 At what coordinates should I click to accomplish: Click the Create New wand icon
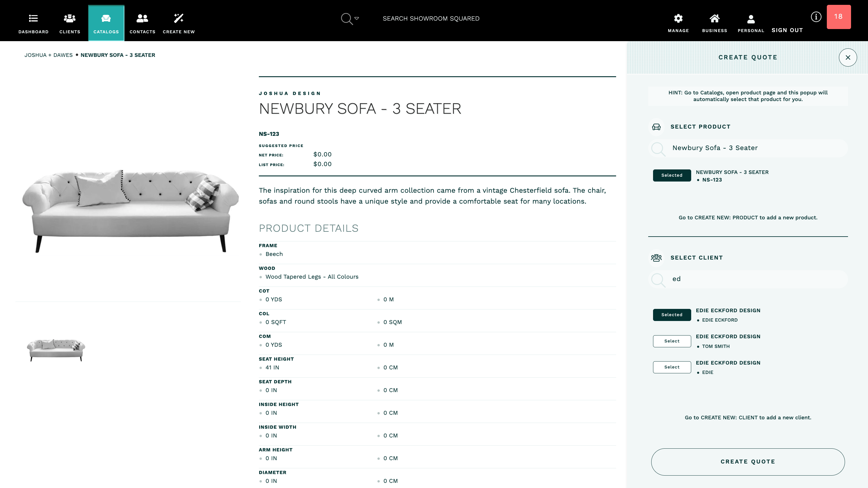pyautogui.click(x=179, y=18)
